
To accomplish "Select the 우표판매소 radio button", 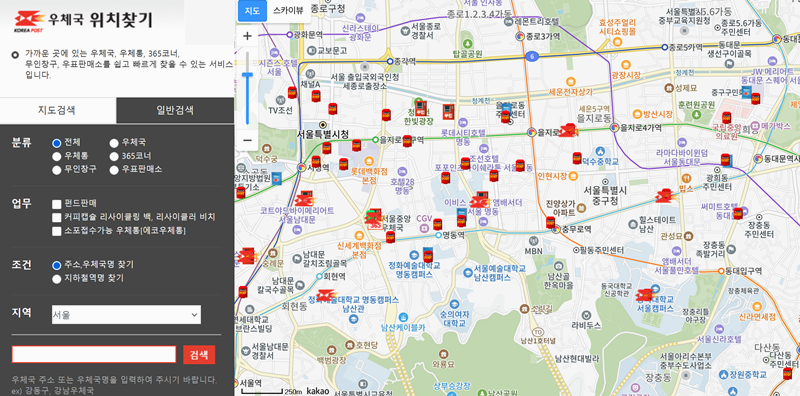I will pyautogui.click(x=114, y=170).
